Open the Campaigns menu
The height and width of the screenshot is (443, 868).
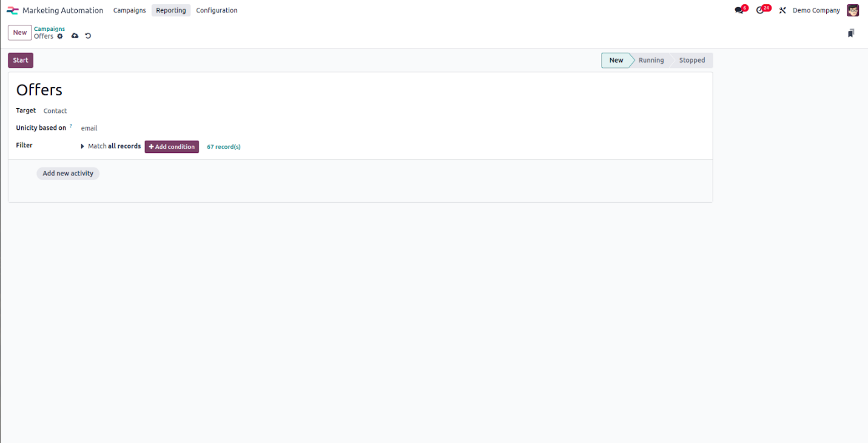tap(129, 10)
